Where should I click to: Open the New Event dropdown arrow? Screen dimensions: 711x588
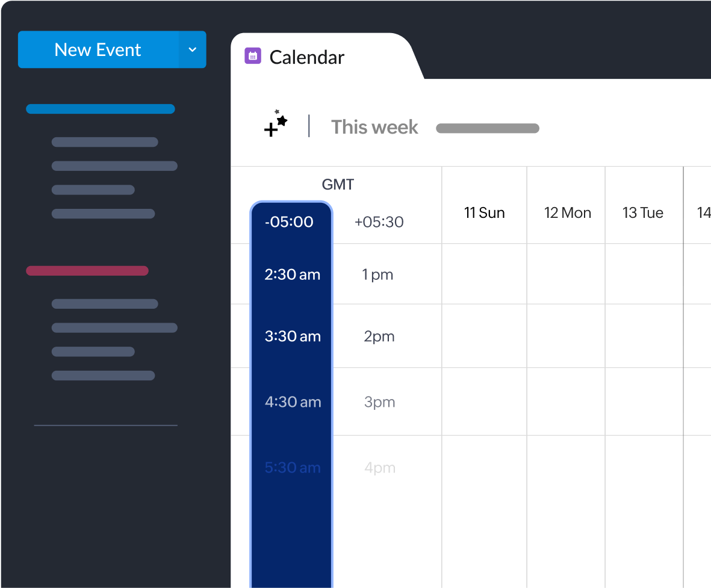coord(192,50)
